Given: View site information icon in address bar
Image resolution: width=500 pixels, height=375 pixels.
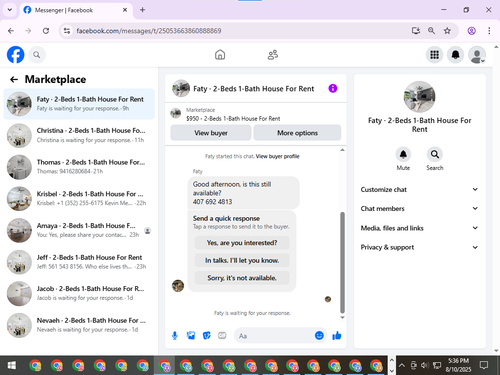Looking at the screenshot, I should 67,31.
